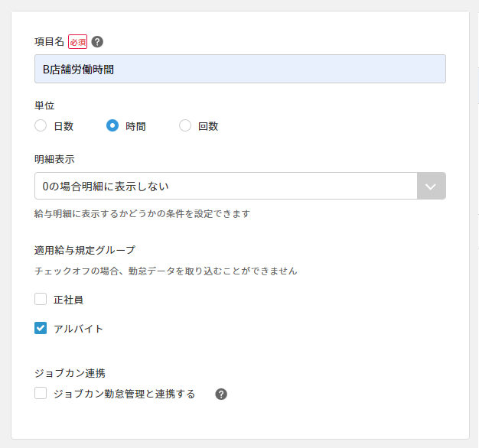Screen dimensions: 479x448
Task: Select the 回数 radio button
Action: 185,126
